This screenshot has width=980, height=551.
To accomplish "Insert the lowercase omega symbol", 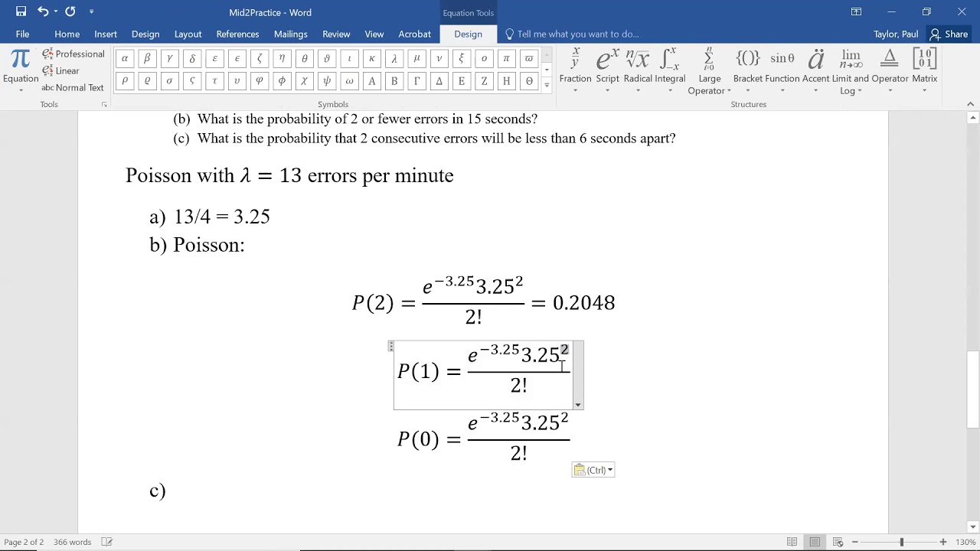I will (x=349, y=80).
